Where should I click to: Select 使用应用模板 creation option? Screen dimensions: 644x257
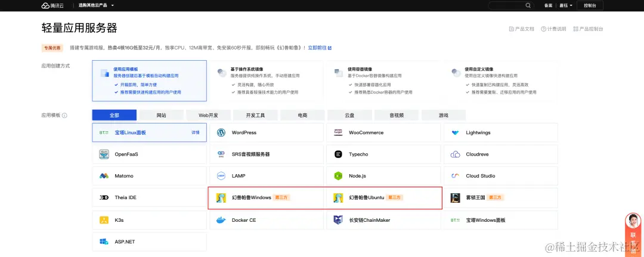click(x=150, y=81)
